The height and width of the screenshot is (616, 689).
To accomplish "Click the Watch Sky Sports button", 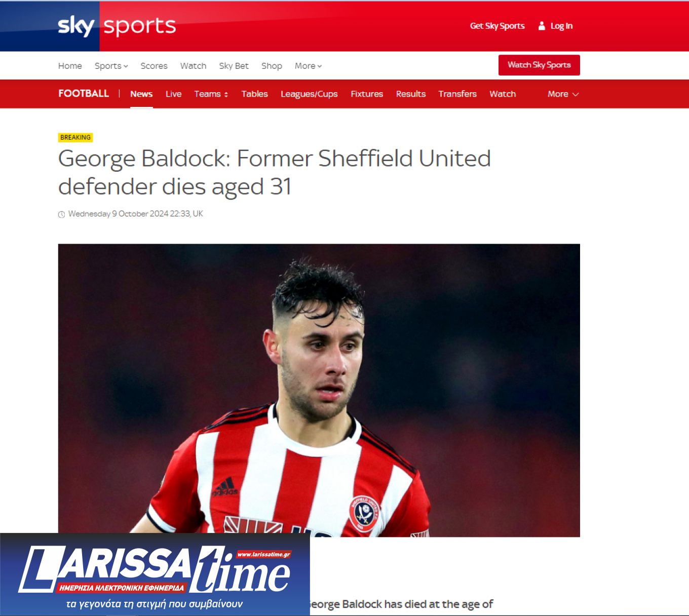I will point(539,65).
